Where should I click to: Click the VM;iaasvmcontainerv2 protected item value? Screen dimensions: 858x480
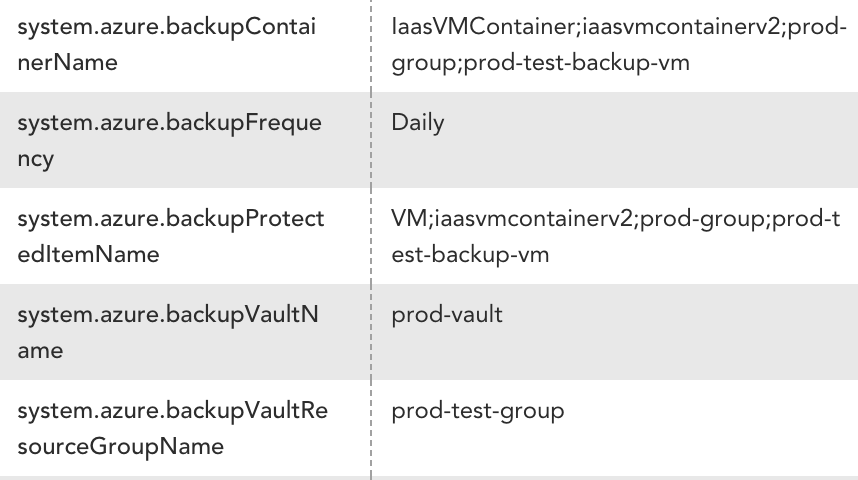616,236
